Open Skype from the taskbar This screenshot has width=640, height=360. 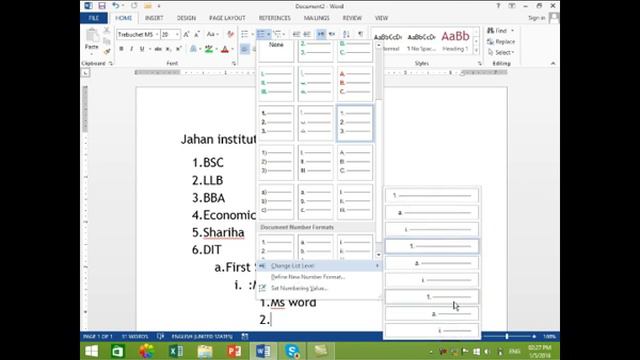tap(292, 351)
